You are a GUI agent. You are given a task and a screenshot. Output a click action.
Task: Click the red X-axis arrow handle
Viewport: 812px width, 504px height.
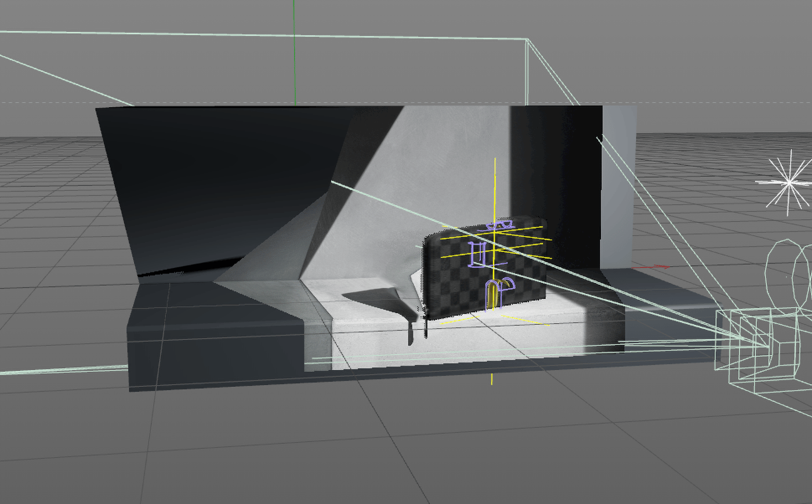(658, 267)
